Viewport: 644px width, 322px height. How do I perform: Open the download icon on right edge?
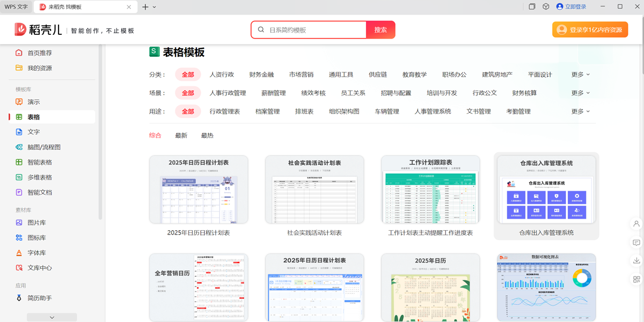tap(636, 261)
